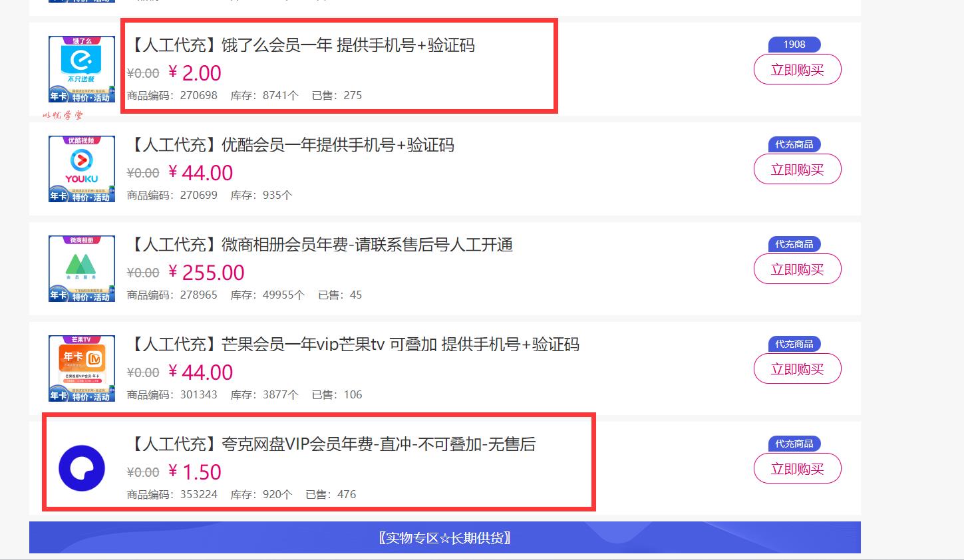964x560 pixels.
Task: Click 立即购买 for 饿了么会员一年
Action: tap(797, 70)
